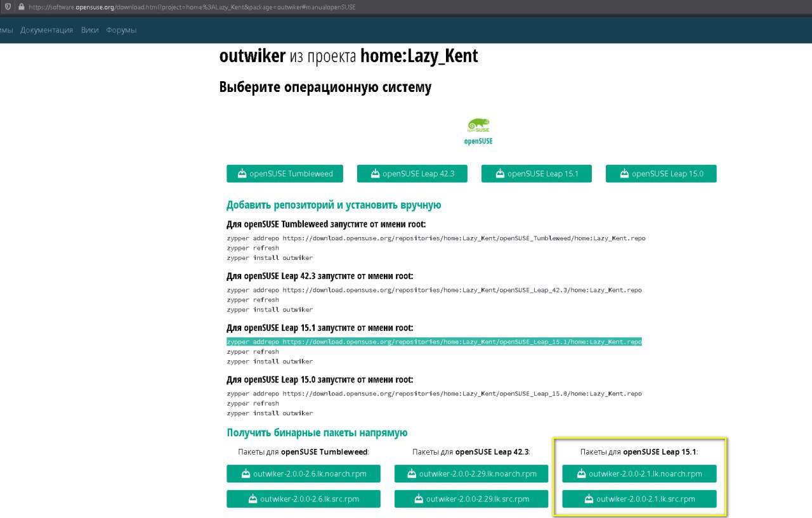Open the Форумы menu item

121,30
